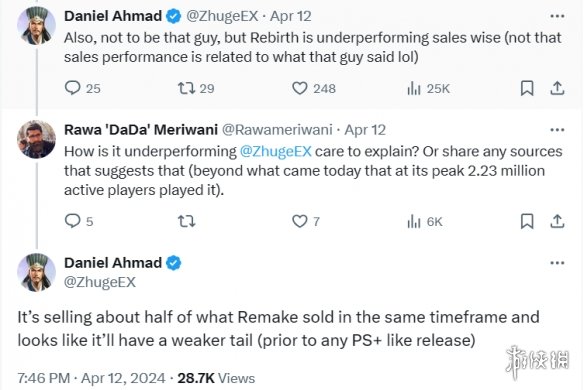Open more options on Rawa's tweet
The height and width of the screenshot is (390, 584).
click(557, 130)
